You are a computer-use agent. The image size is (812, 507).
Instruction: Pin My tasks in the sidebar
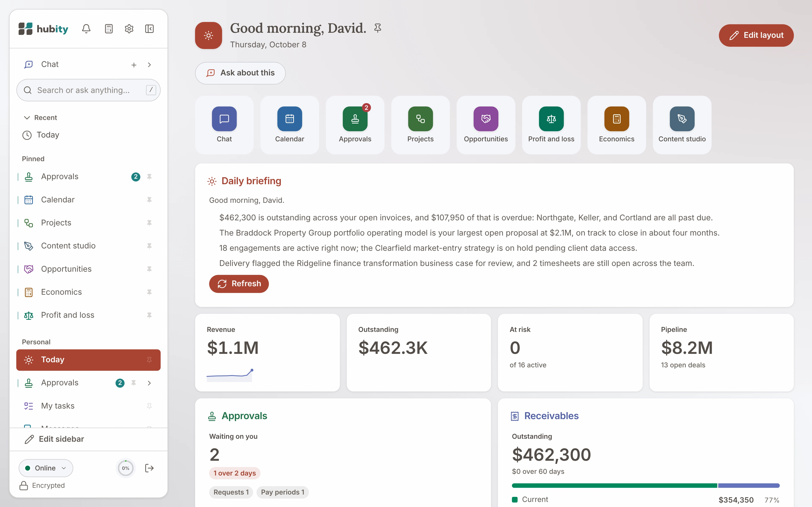[149, 406]
